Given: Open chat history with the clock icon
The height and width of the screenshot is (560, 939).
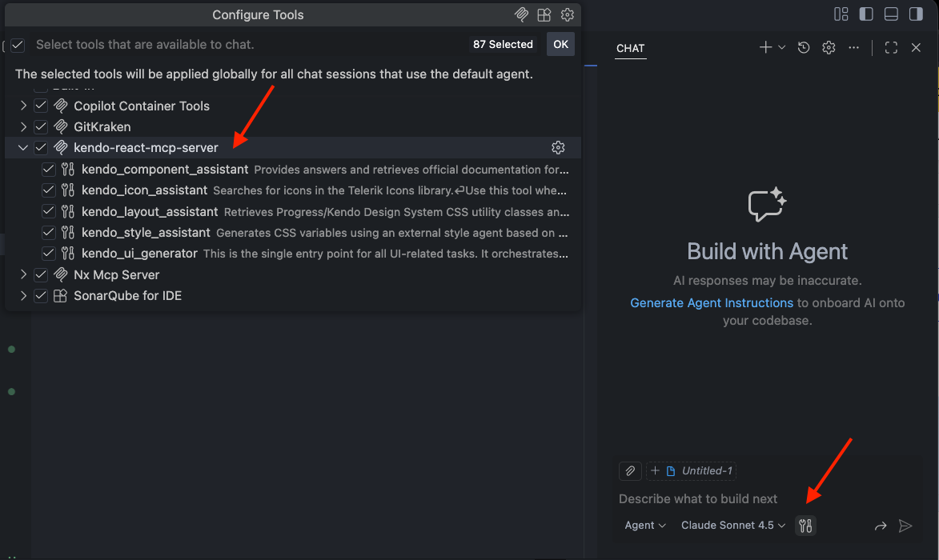Looking at the screenshot, I should point(803,47).
